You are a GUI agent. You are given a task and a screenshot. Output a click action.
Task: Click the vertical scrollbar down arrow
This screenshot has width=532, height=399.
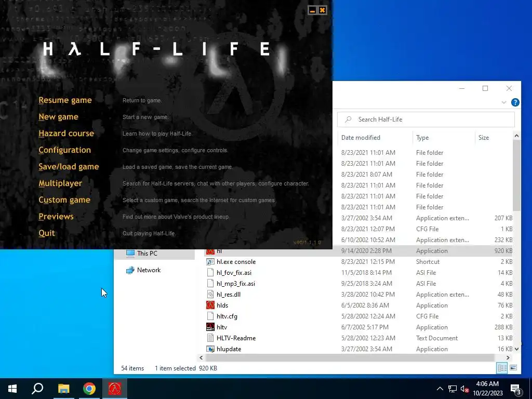pos(516,349)
